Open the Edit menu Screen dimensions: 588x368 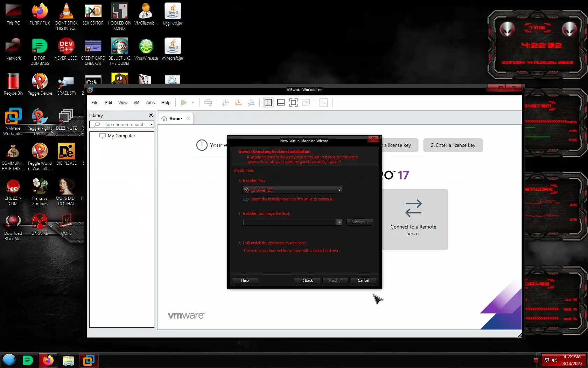tap(108, 103)
